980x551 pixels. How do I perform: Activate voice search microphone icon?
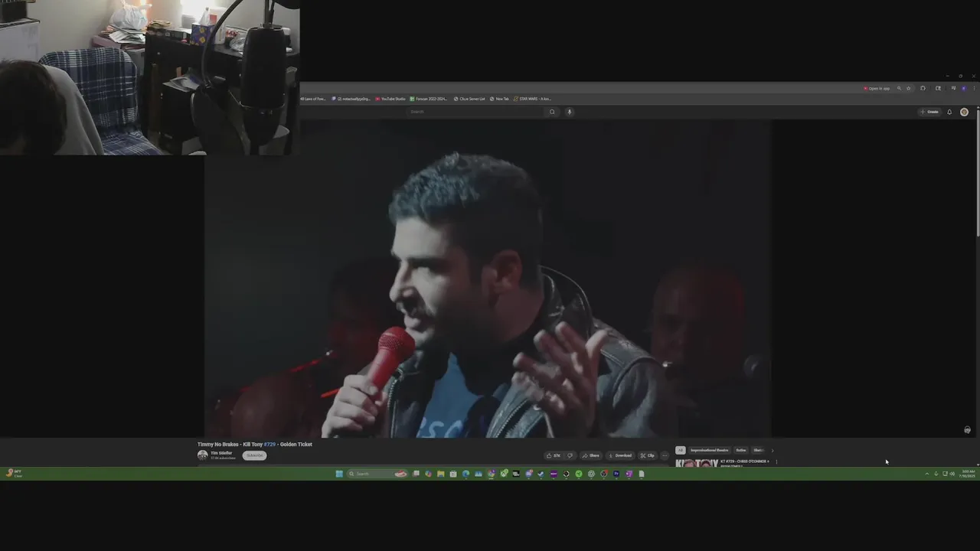point(569,112)
